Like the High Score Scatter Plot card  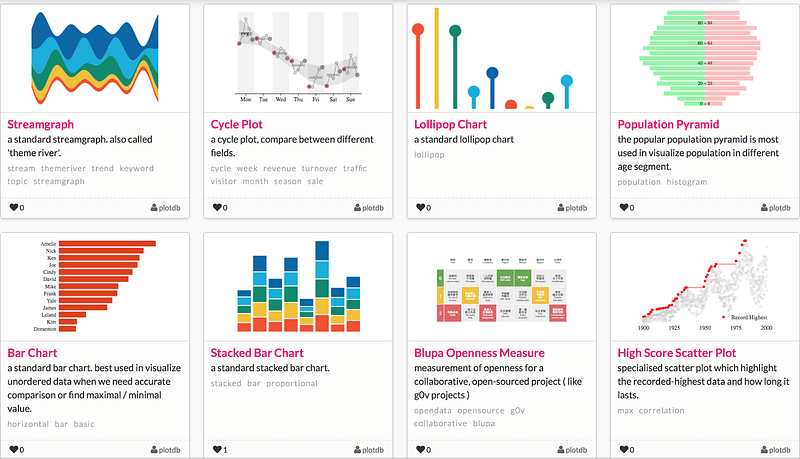(x=624, y=450)
